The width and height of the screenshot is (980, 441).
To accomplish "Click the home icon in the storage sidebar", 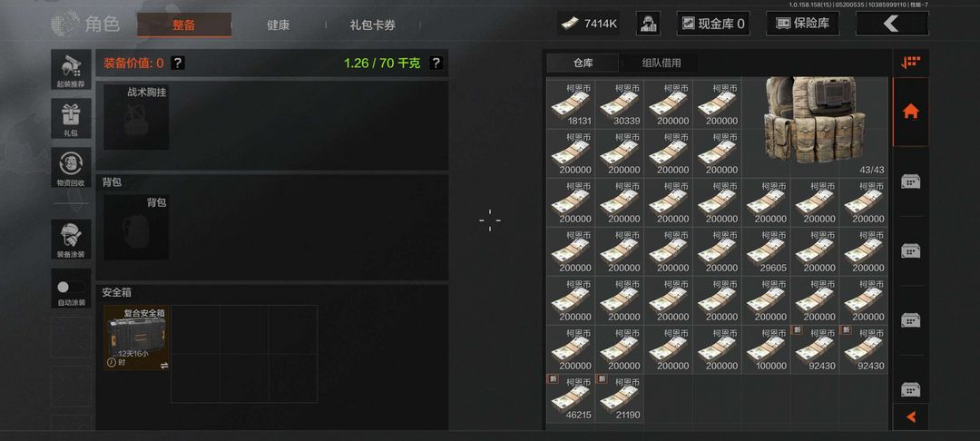I will pyautogui.click(x=911, y=112).
